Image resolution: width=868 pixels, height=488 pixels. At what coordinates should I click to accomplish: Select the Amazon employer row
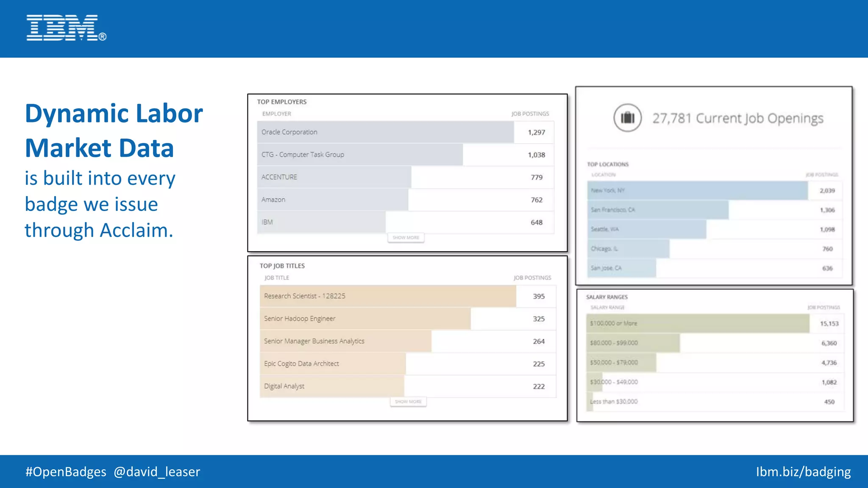[x=273, y=200]
